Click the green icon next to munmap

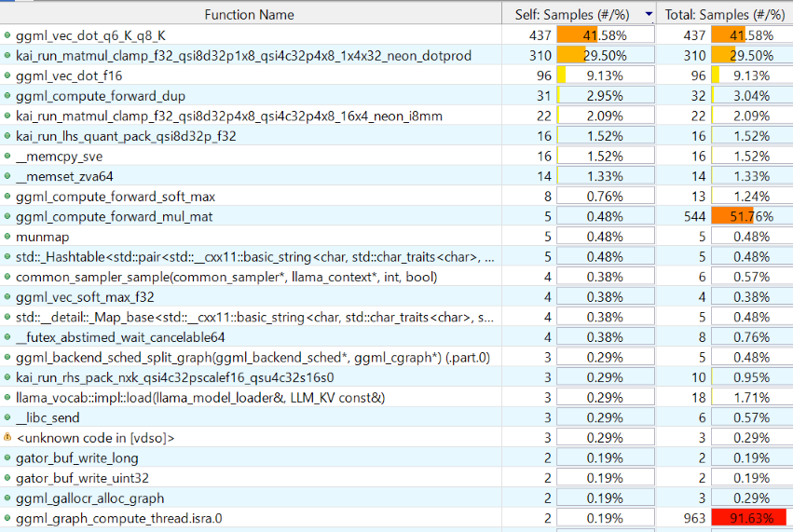pos(7,237)
